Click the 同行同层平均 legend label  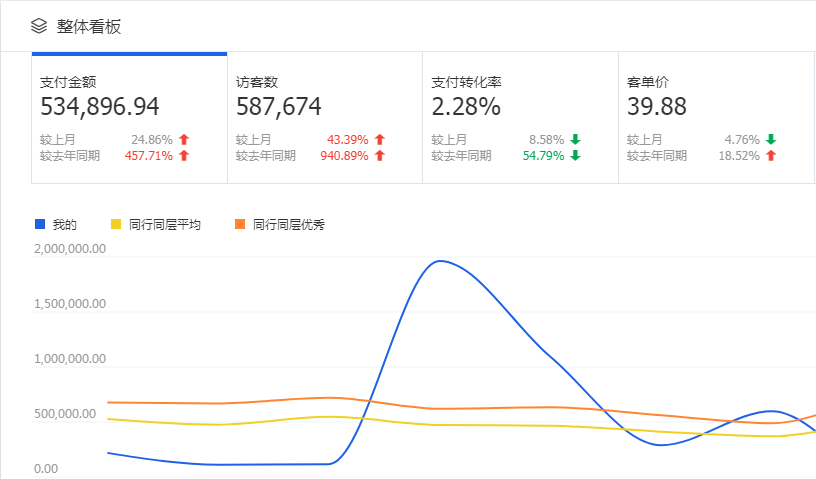pyautogui.click(x=164, y=224)
